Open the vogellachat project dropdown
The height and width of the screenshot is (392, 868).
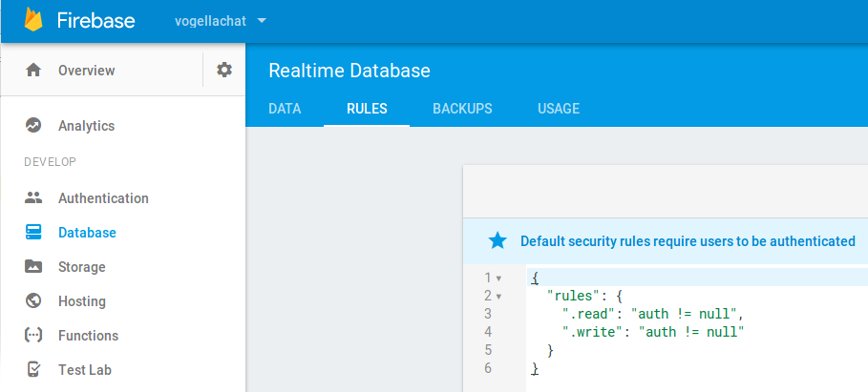click(221, 21)
